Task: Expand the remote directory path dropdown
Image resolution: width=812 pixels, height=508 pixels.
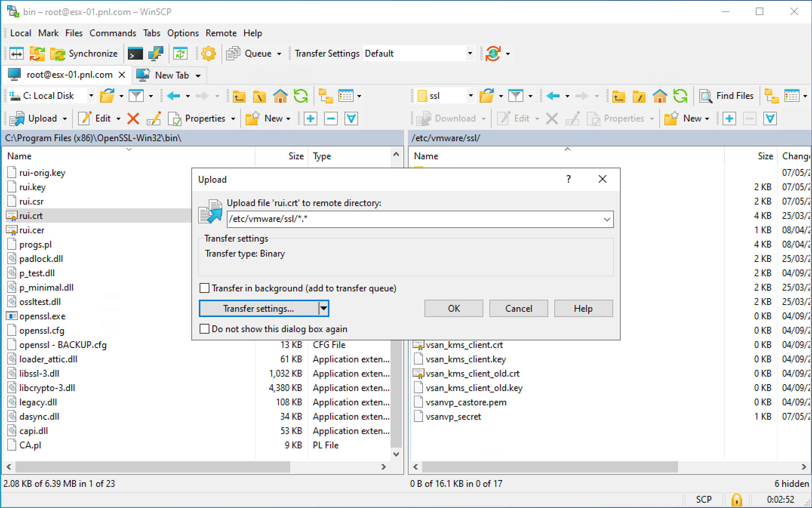Action: point(607,219)
